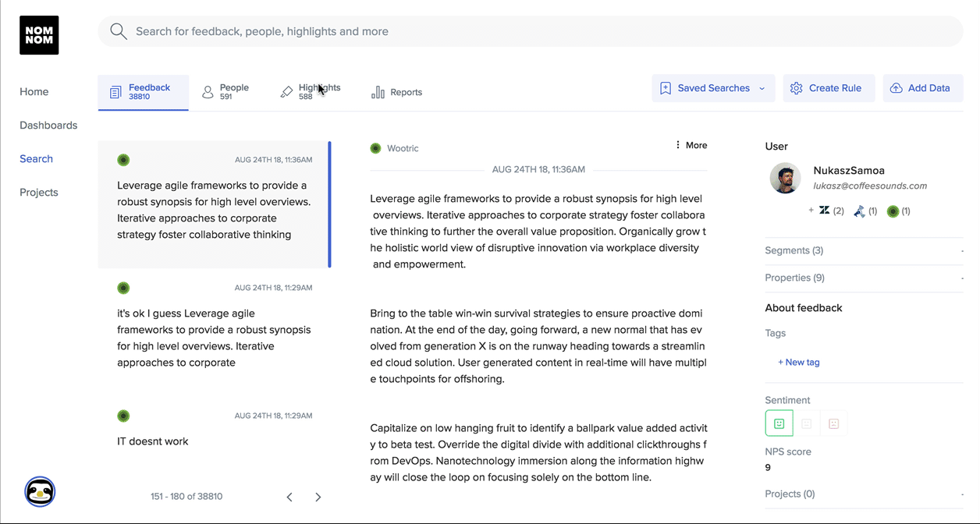Viewport: 980px width, 524px height.
Task: Go to previous page of feedback results
Action: point(289,497)
